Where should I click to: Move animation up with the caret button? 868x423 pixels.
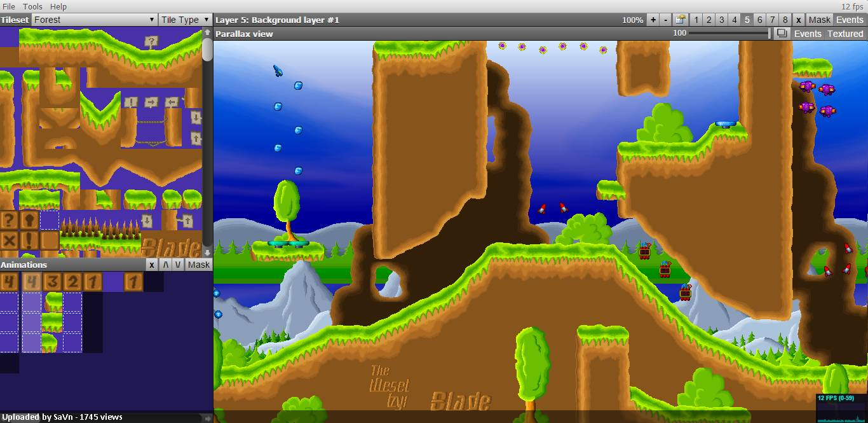click(x=166, y=265)
